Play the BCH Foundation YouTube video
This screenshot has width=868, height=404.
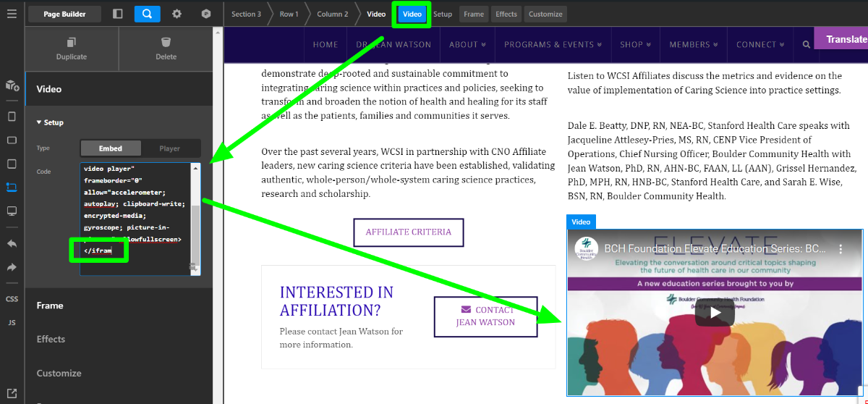tap(715, 313)
